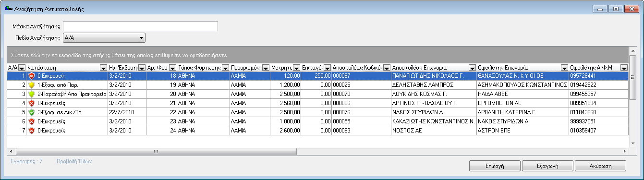The height and width of the screenshot is (180, 644).
Task: Open the Επιταγές column filter dropdown
Action: (x=328, y=67)
